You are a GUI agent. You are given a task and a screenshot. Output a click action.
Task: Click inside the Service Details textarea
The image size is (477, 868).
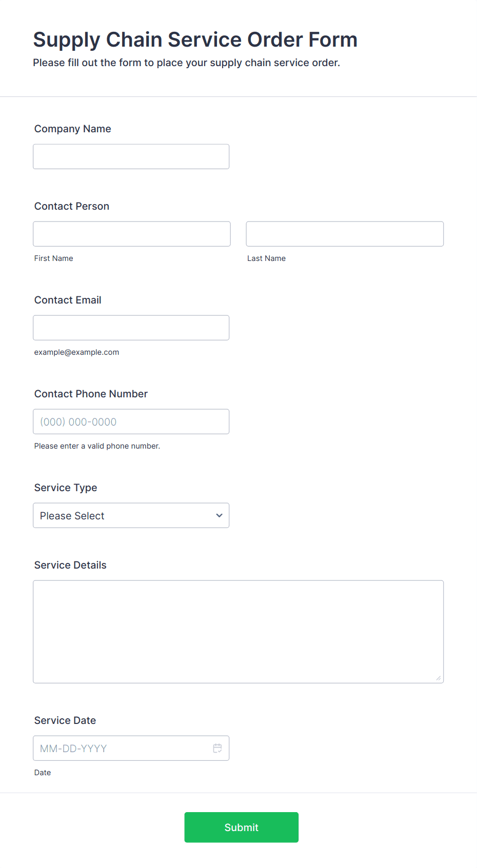239,632
